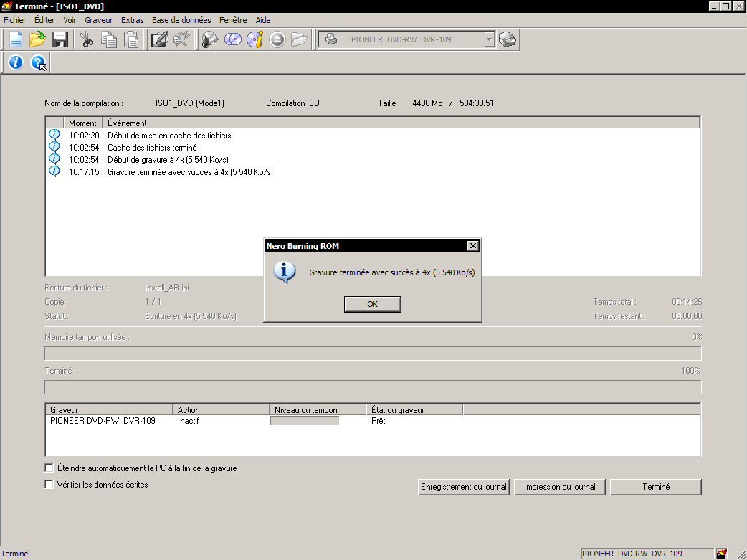
Task: Click the New compilation document icon
Action: [15, 39]
